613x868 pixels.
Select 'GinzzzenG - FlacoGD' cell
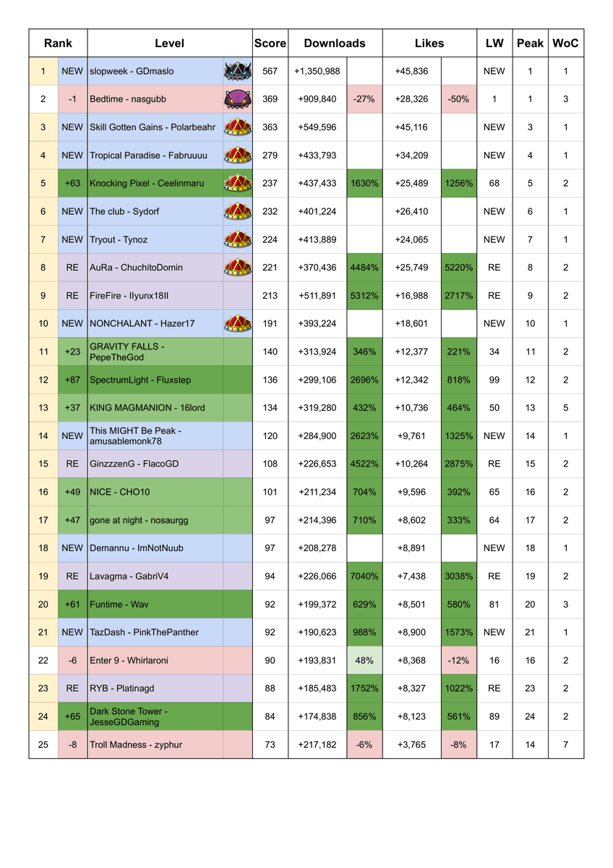pyautogui.click(x=155, y=464)
